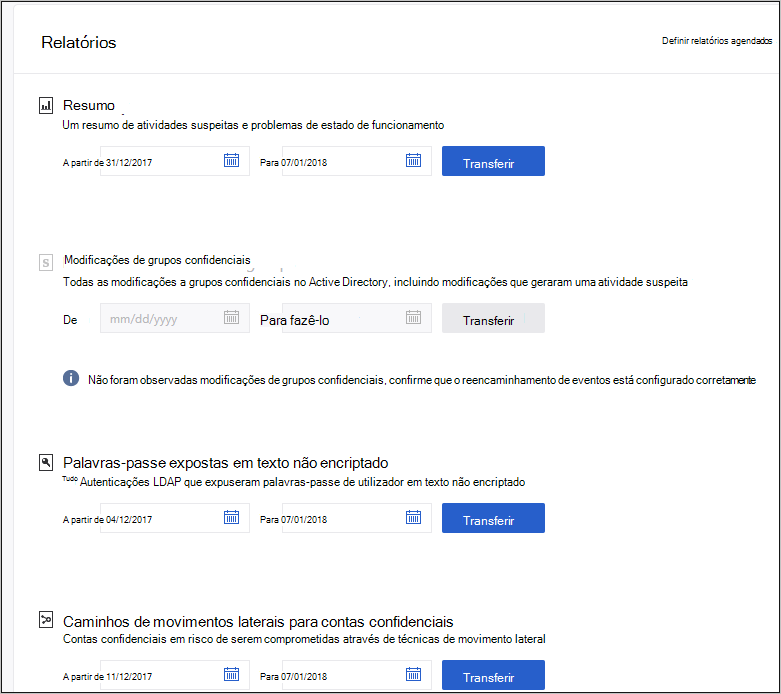781x694 pixels.
Task: Edit lateral movement end date 07/01/2018 field
Action: (357, 675)
